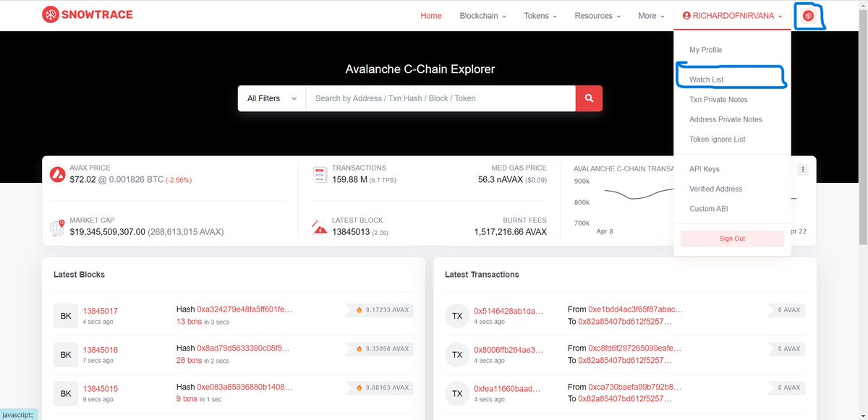
Task: Click the Market Cap globe icon
Action: click(x=58, y=227)
